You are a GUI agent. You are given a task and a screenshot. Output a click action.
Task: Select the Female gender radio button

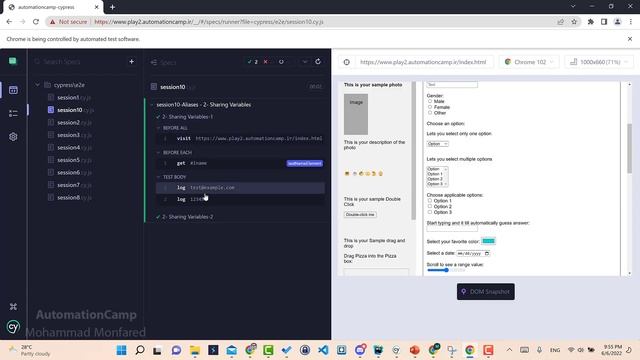(430, 107)
